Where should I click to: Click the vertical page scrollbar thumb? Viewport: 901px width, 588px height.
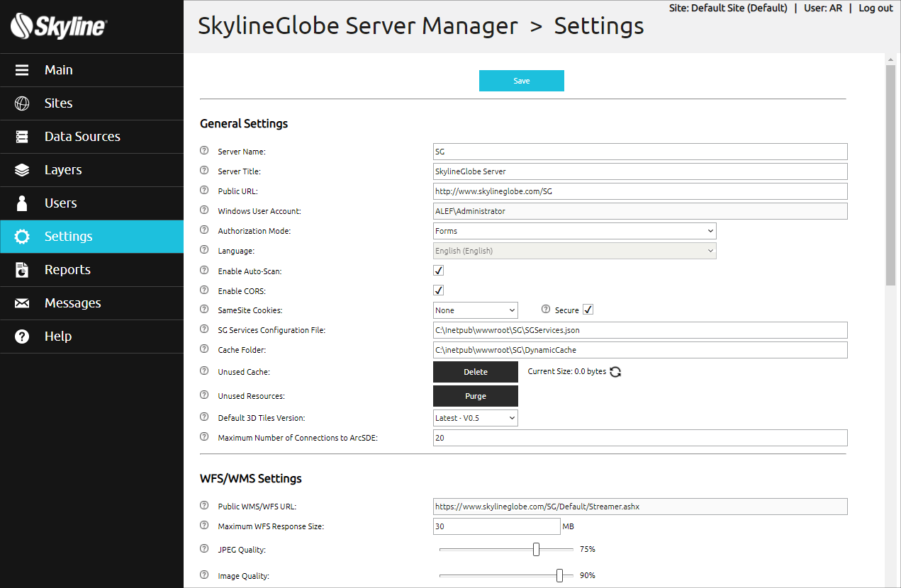[x=891, y=175]
